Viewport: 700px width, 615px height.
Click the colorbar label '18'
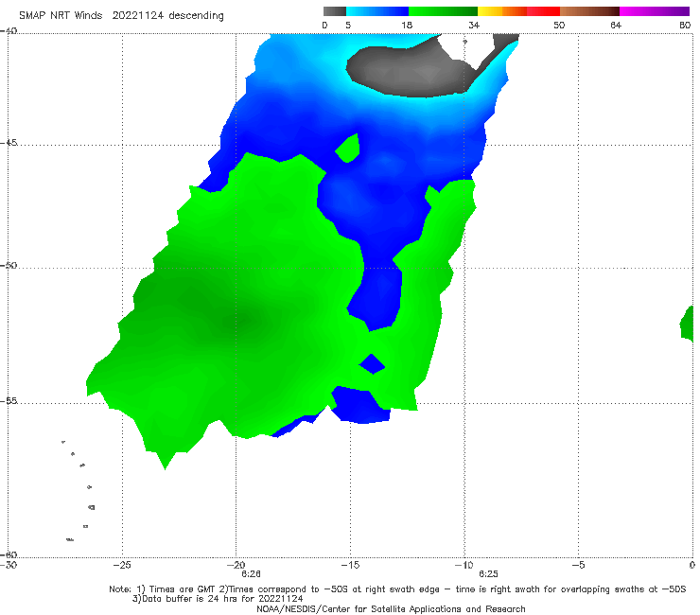(407, 26)
